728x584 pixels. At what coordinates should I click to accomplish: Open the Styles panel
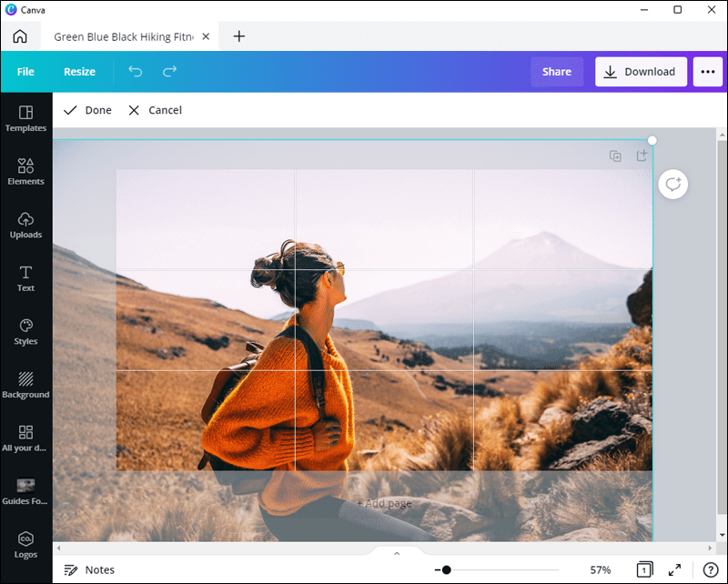(x=25, y=332)
